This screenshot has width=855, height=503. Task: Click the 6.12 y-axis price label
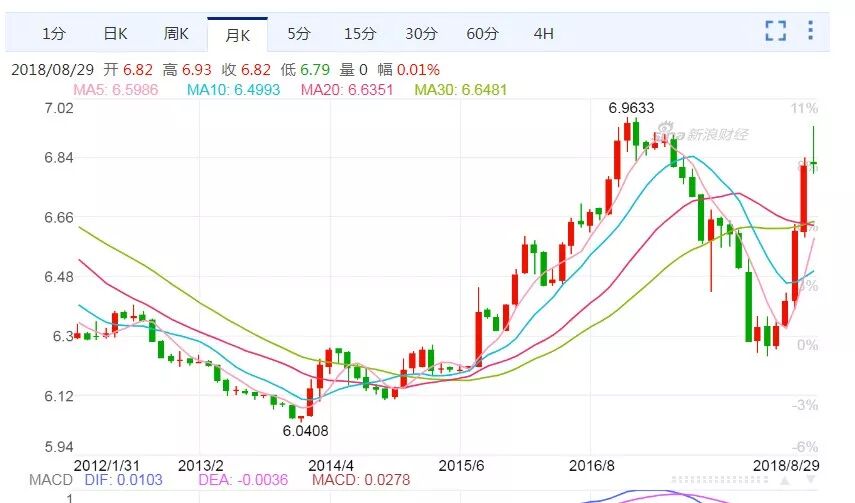[x=58, y=396]
